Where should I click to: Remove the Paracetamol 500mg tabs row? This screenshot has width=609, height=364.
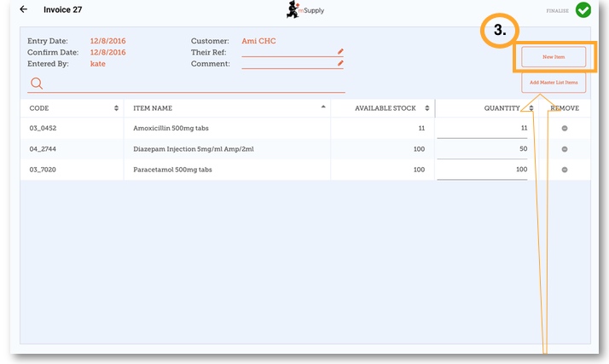pyautogui.click(x=564, y=170)
